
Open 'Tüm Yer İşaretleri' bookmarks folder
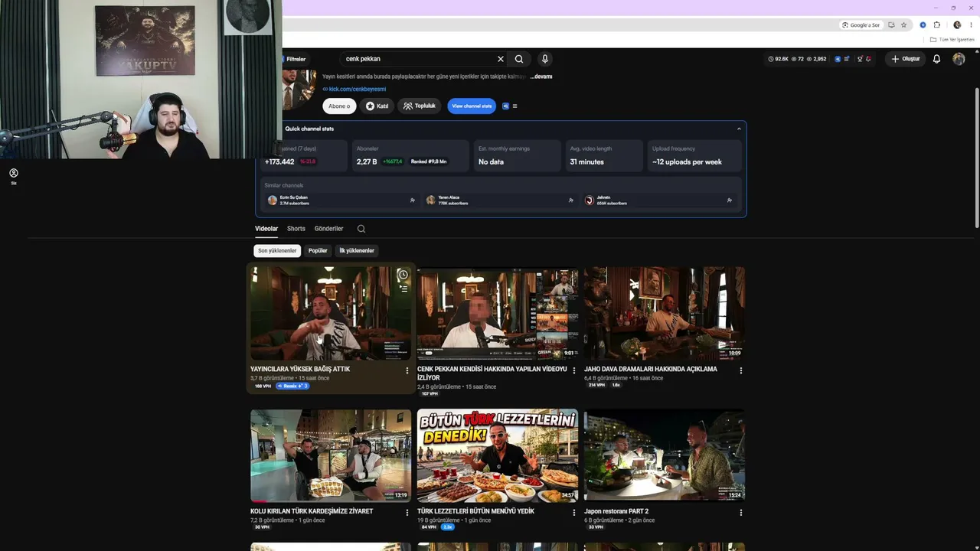(952, 40)
